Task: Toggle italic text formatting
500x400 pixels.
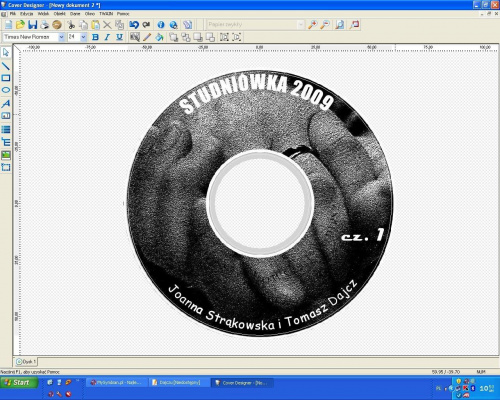Action: 107,37
